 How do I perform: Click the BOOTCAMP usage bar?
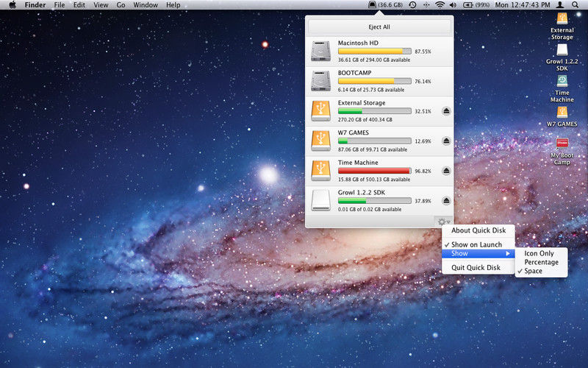click(x=375, y=81)
